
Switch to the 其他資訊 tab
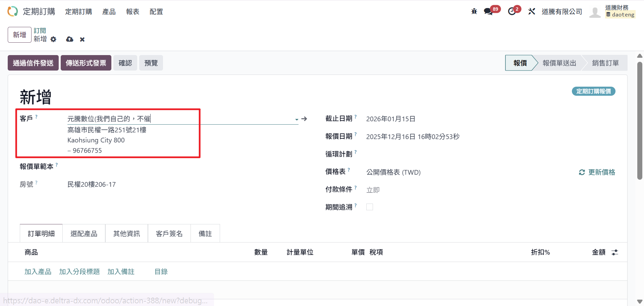pos(126,233)
